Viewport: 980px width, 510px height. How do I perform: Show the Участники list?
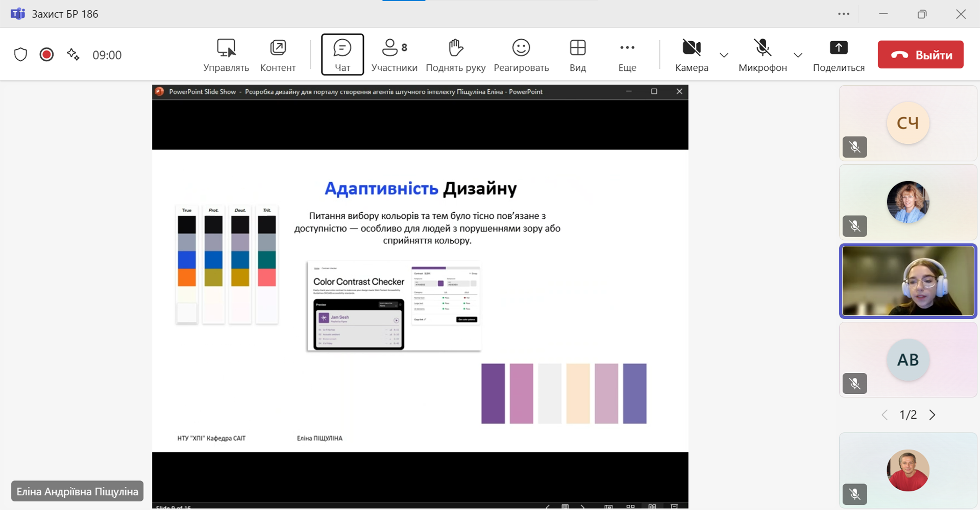tap(394, 55)
